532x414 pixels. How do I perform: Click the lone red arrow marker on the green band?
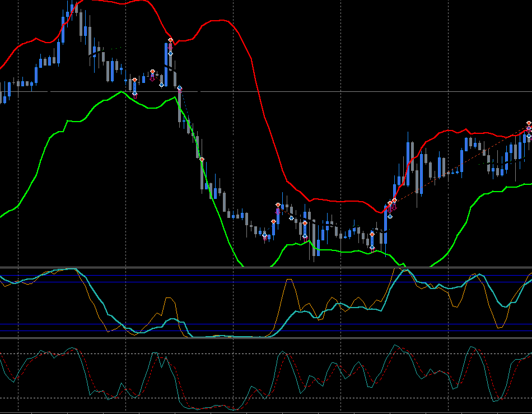(202, 160)
